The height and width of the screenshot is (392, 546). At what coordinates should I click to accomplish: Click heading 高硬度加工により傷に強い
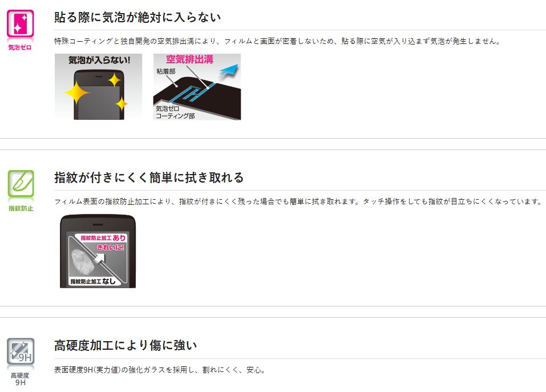pyautogui.click(x=126, y=345)
